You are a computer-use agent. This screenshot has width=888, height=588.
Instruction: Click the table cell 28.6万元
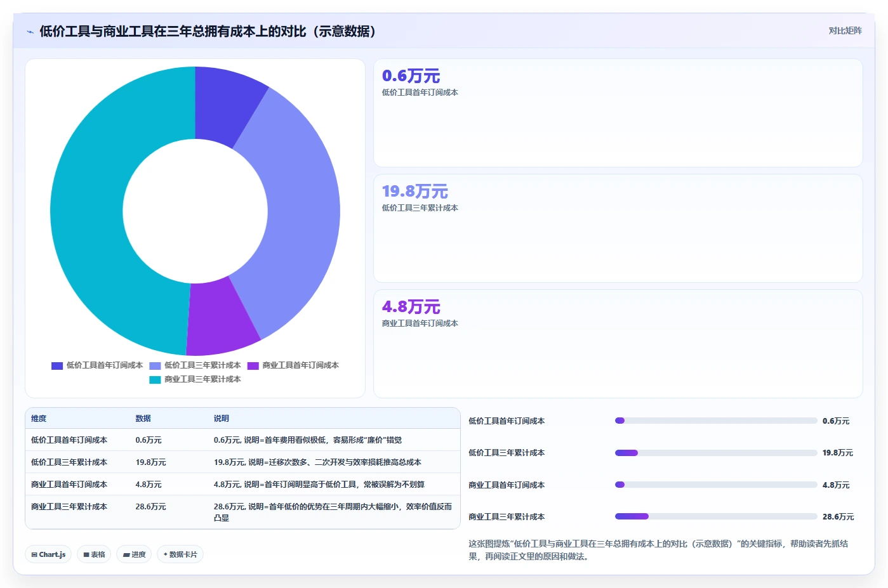[x=150, y=507]
